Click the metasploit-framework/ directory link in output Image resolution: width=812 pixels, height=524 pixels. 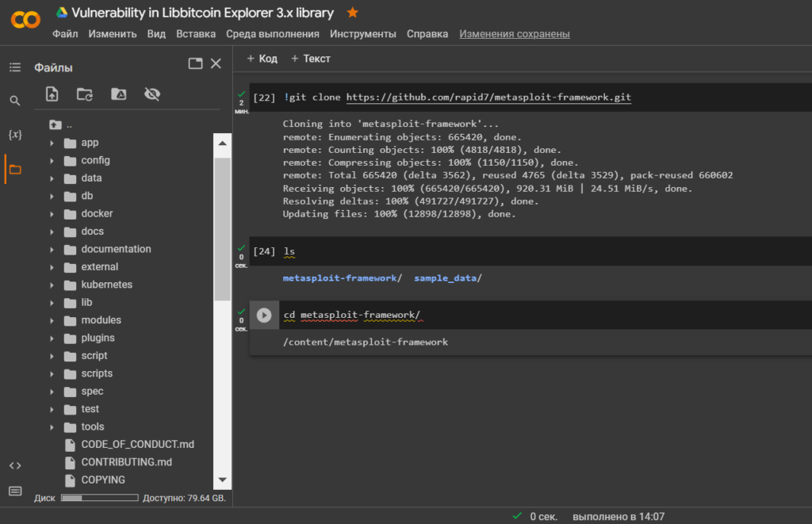click(x=342, y=278)
